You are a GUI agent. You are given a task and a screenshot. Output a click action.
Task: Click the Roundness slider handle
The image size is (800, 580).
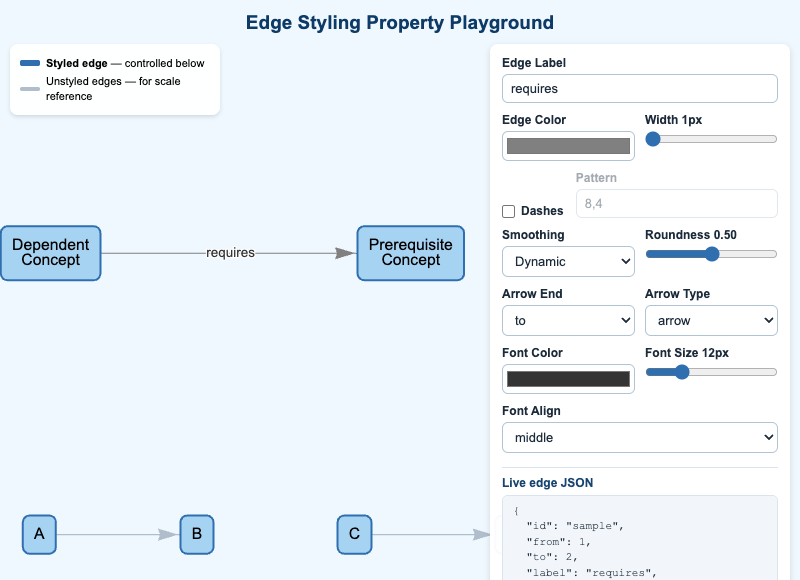point(712,254)
